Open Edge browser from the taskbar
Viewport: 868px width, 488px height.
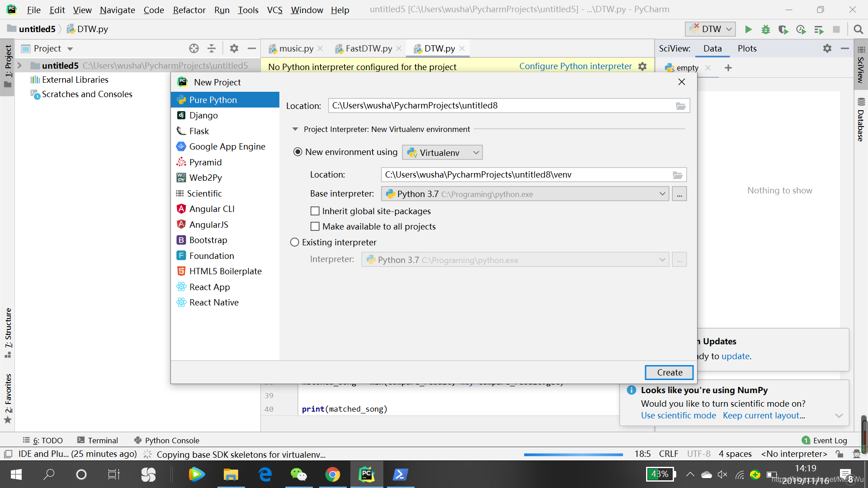click(265, 474)
